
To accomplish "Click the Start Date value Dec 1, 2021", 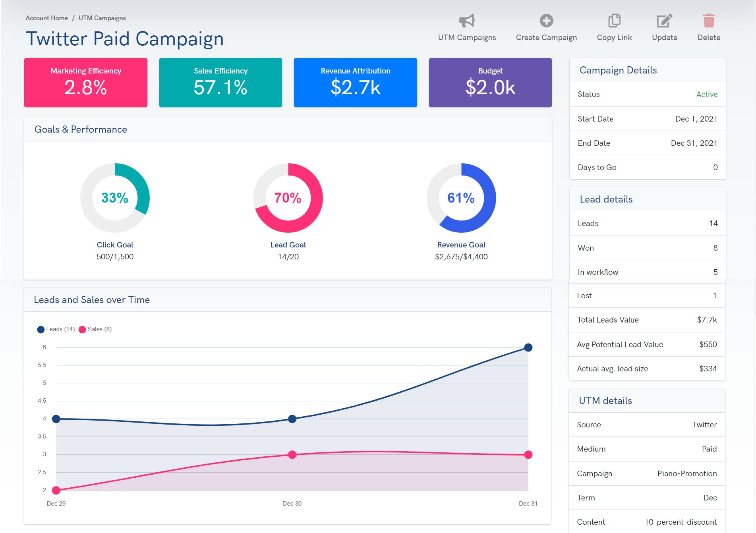I will pyautogui.click(x=696, y=119).
